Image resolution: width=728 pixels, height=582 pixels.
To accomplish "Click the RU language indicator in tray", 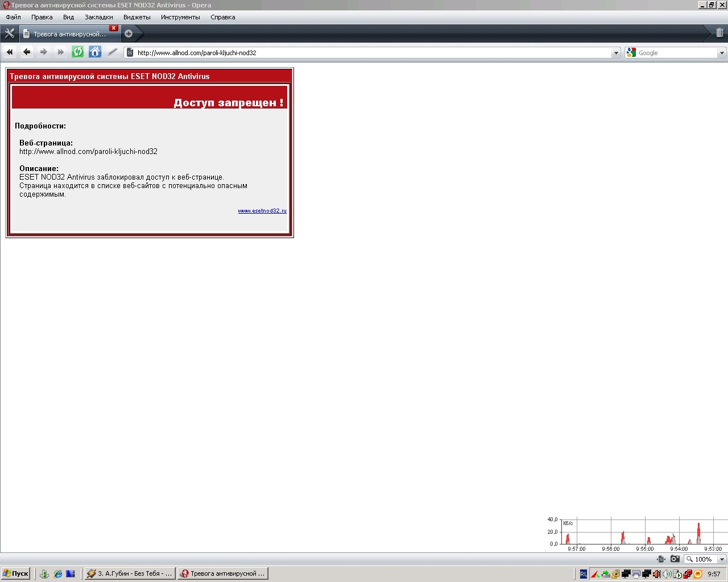I will [584, 574].
